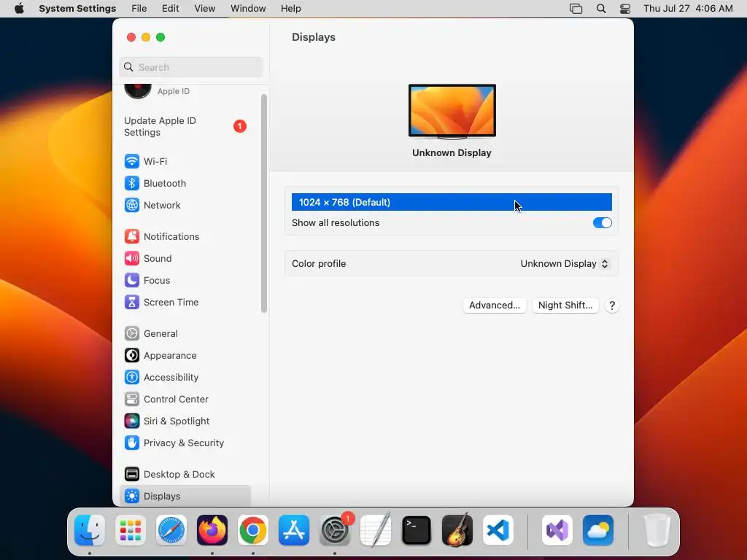This screenshot has height=560, width=747.
Task: Click the Search field in sidebar
Action: click(190, 67)
